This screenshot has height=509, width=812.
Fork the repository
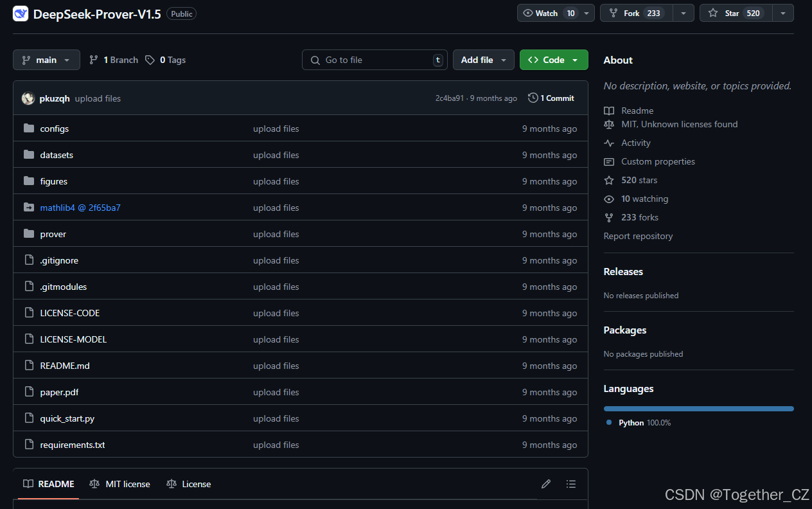[637, 13]
